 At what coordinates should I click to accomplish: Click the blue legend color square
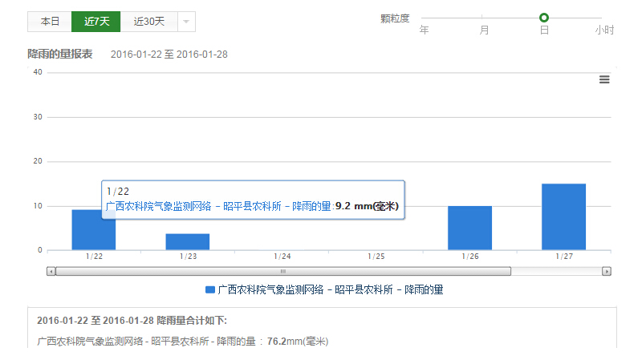[x=209, y=289]
